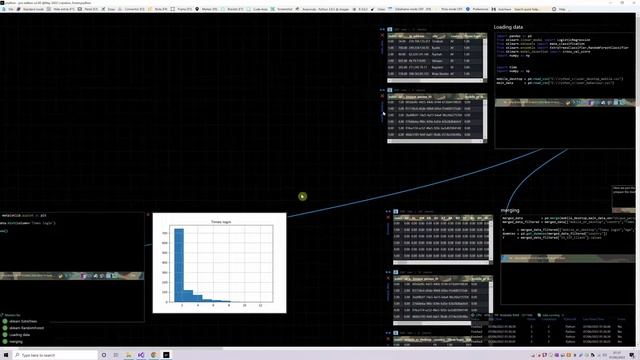This screenshot has height=360, width=640.
Task: Close the unique_person_id table near Loading data
Action: coord(382,96)
